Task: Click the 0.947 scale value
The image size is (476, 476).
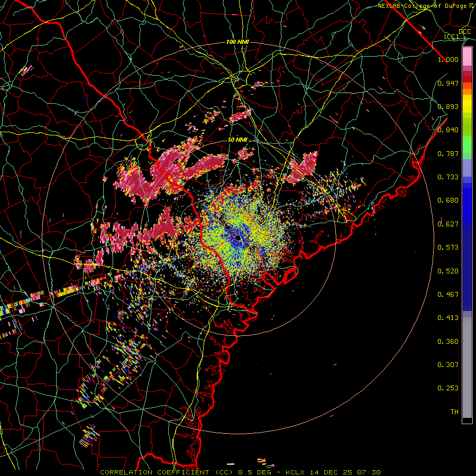Action: [x=448, y=83]
